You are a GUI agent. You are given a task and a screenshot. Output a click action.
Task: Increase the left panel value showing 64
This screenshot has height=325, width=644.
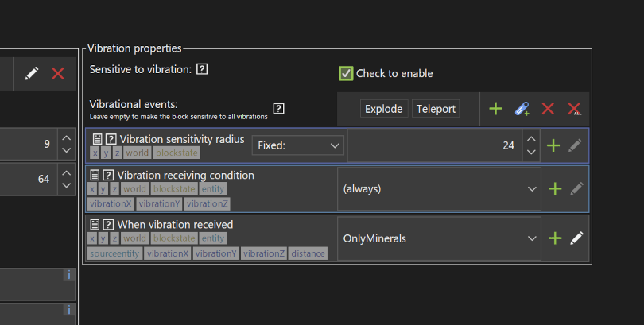point(66,172)
